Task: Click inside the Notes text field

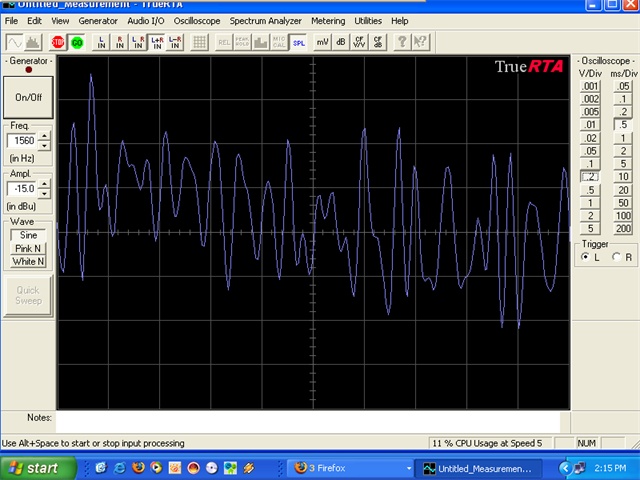Action: click(308, 422)
